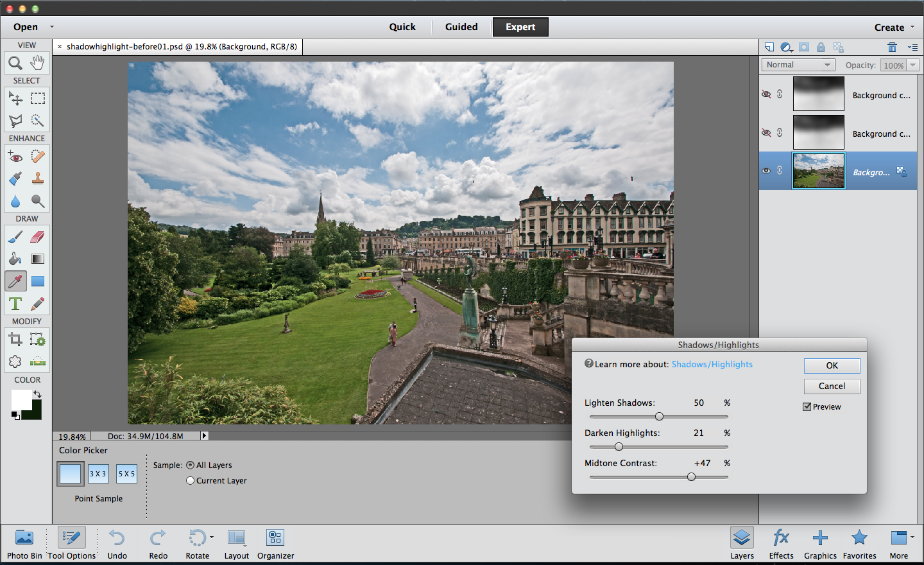Select the Brush tool in the Draw section
The width and height of the screenshot is (924, 565).
click(15, 236)
